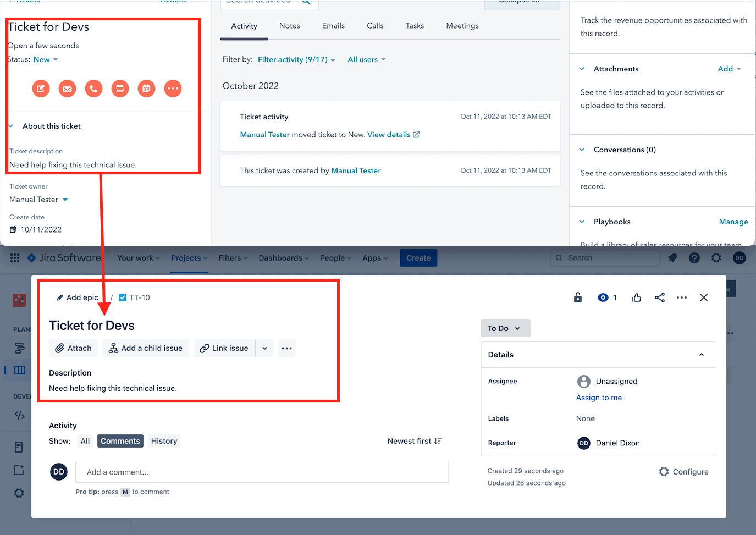Share the TT-10 issue
The height and width of the screenshot is (535, 756).
[659, 297]
